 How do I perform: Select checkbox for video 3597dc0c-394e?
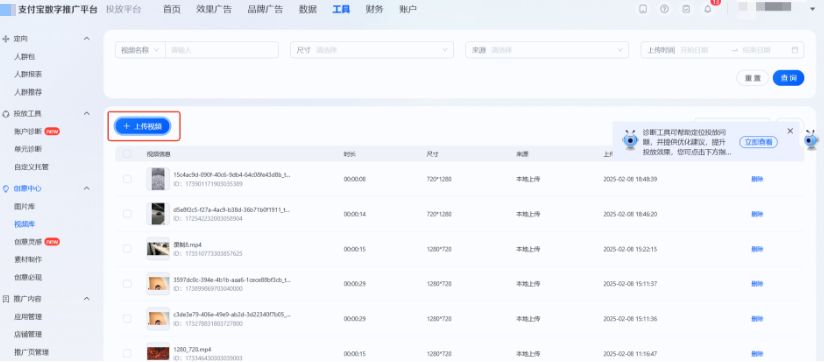click(127, 283)
